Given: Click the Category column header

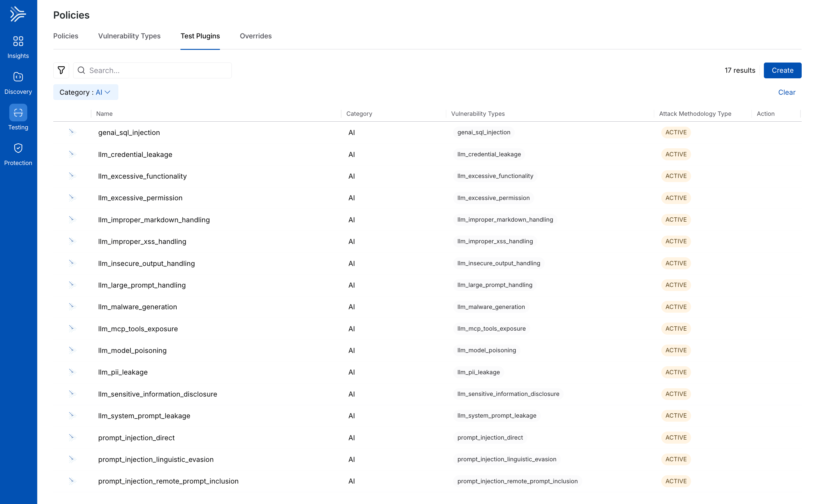Looking at the screenshot, I should (x=359, y=114).
